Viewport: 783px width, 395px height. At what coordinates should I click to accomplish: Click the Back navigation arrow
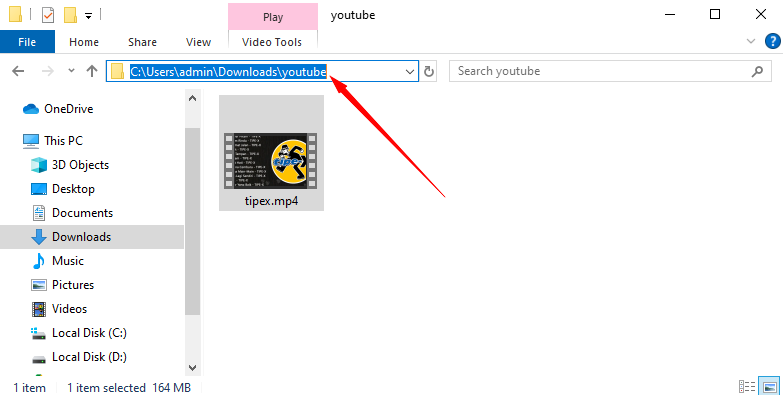point(18,71)
